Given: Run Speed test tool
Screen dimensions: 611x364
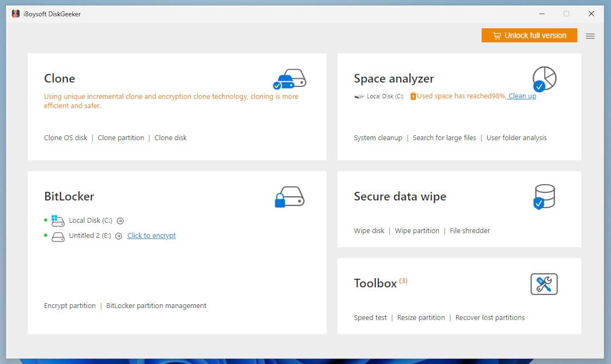Looking at the screenshot, I should 370,318.
